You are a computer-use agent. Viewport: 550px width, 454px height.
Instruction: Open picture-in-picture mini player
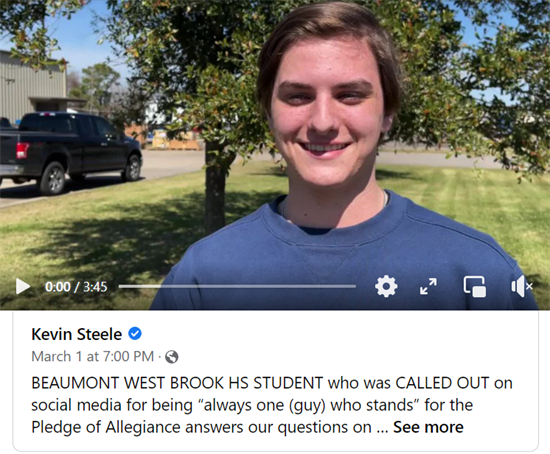coord(475,286)
